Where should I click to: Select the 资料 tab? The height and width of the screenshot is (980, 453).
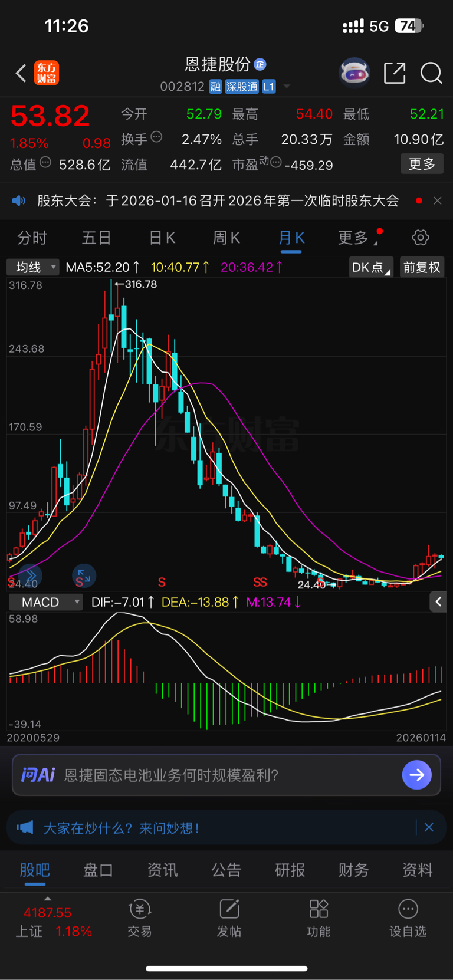418,870
